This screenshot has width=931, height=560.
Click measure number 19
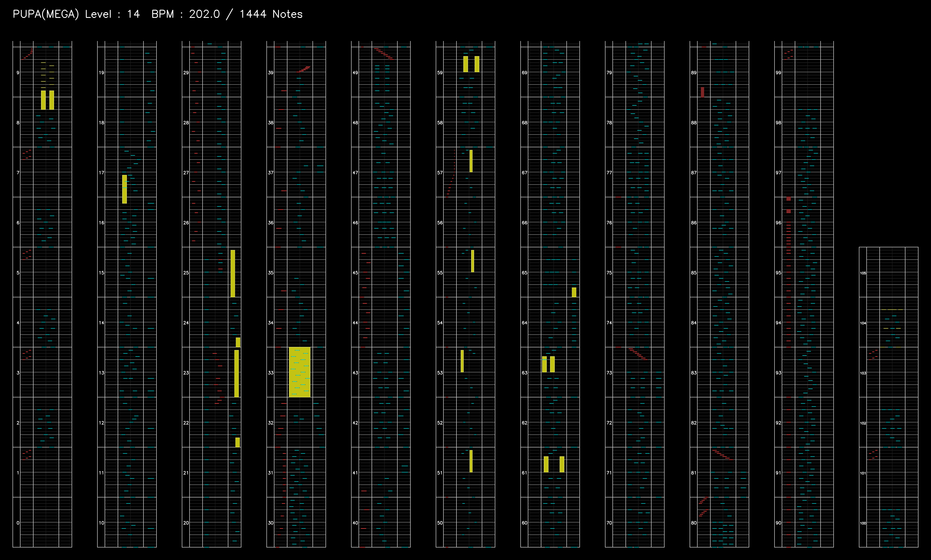coord(101,72)
